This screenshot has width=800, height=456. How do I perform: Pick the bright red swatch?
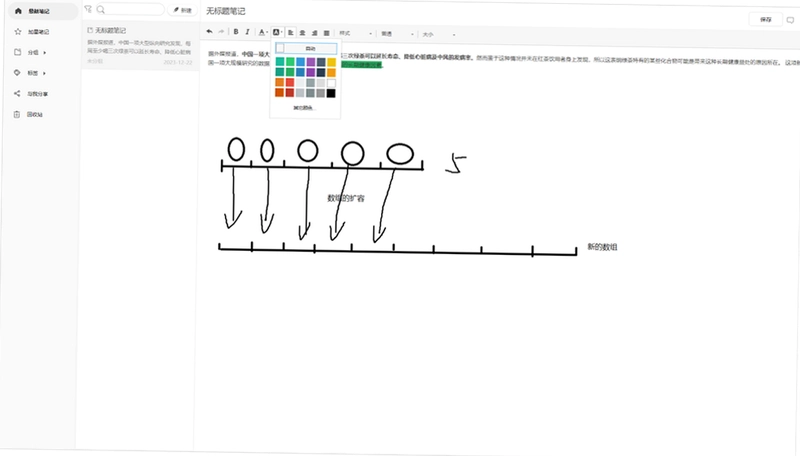click(x=290, y=83)
